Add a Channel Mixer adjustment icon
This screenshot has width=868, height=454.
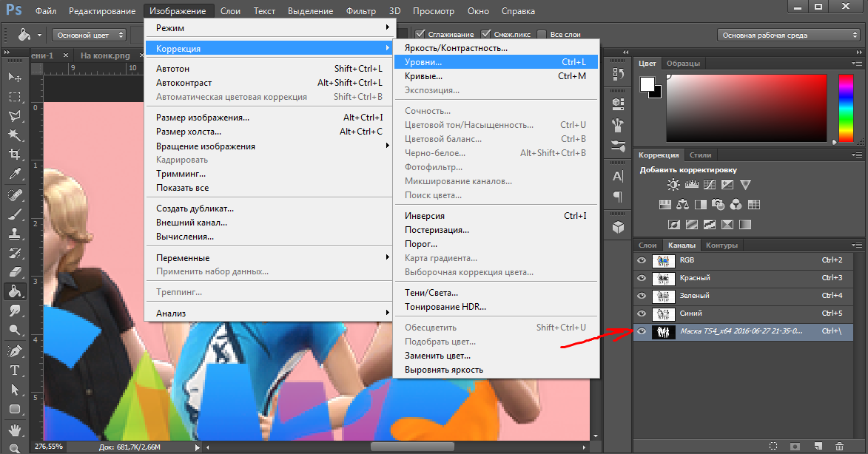[x=736, y=205]
